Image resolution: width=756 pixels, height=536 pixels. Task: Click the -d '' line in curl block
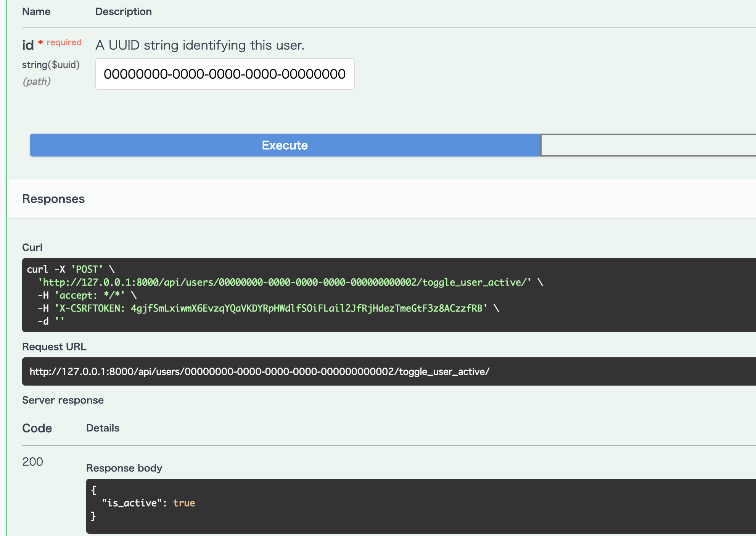tap(51, 321)
